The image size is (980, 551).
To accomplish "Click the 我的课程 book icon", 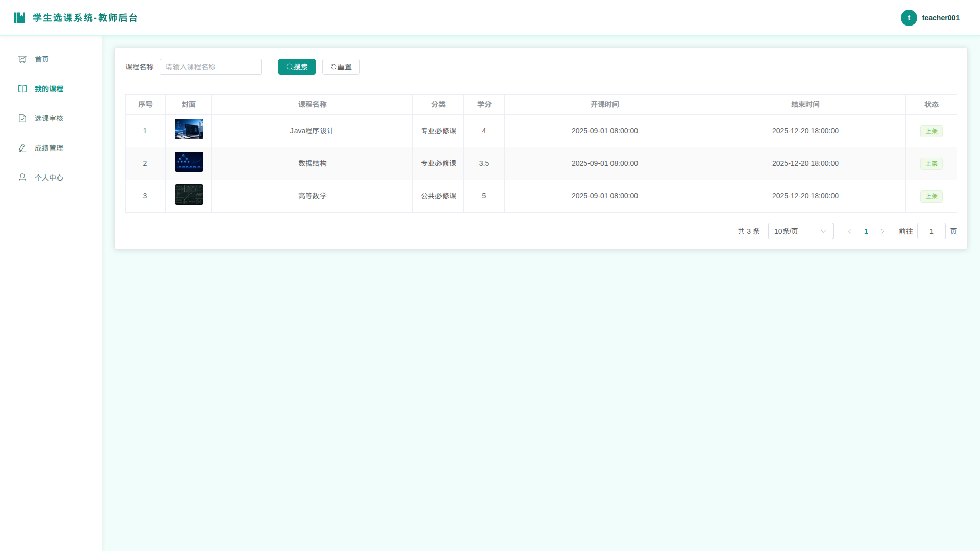I will pyautogui.click(x=22, y=89).
